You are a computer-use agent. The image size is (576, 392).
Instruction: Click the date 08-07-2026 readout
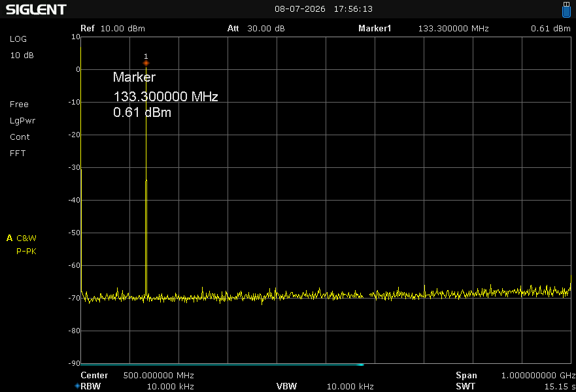pyautogui.click(x=300, y=8)
